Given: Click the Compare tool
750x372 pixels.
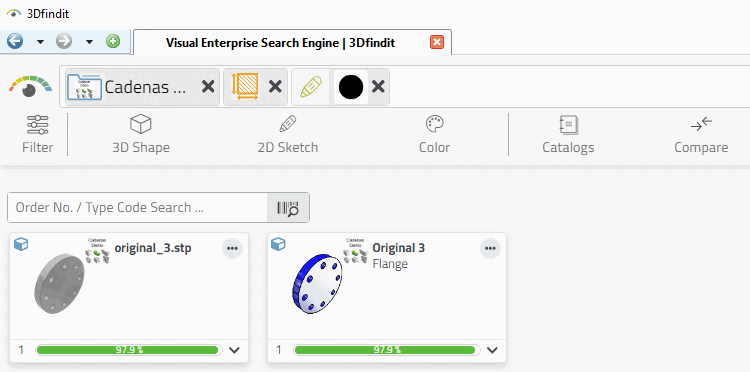Looking at the screenshot, I should [701, 135].
